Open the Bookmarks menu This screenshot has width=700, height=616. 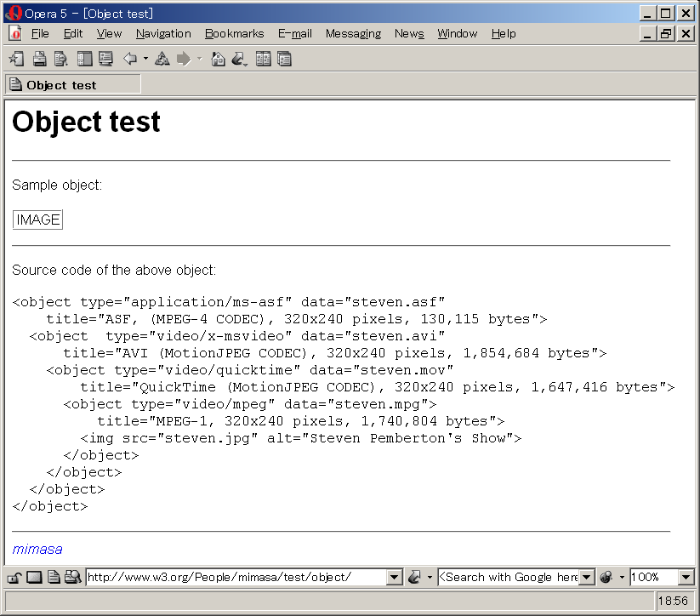[234, 33]
